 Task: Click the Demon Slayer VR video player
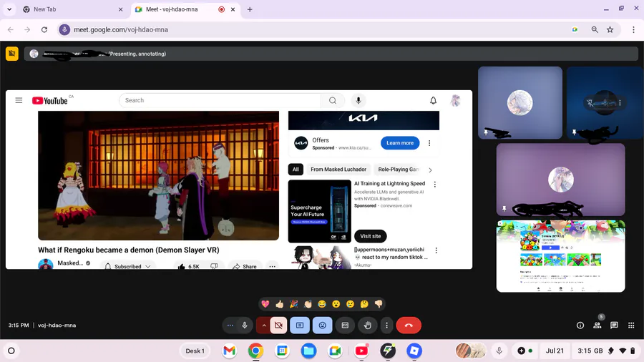coord(159,175)
